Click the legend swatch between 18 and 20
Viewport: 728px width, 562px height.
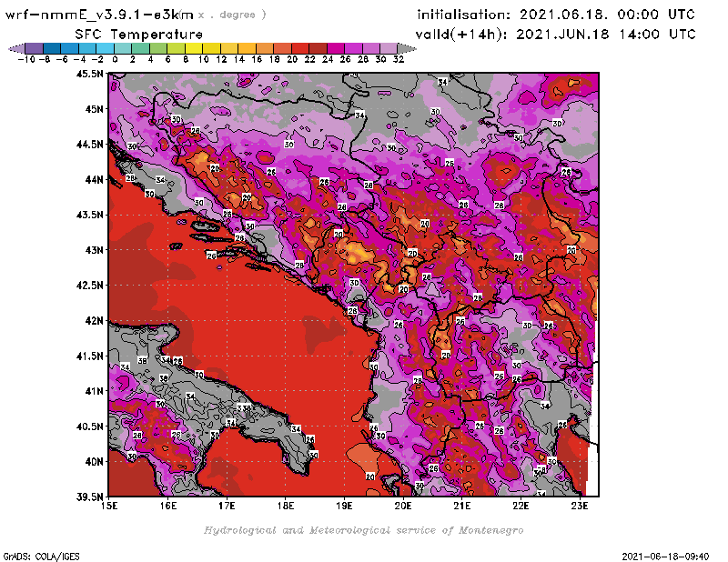[282, 48]
